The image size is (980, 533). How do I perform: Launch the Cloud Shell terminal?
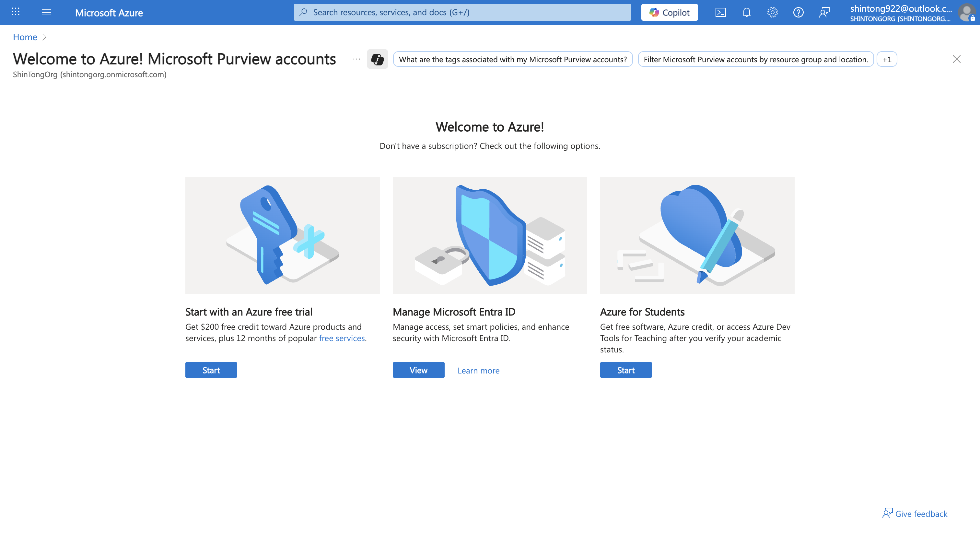tap(720, 12)
